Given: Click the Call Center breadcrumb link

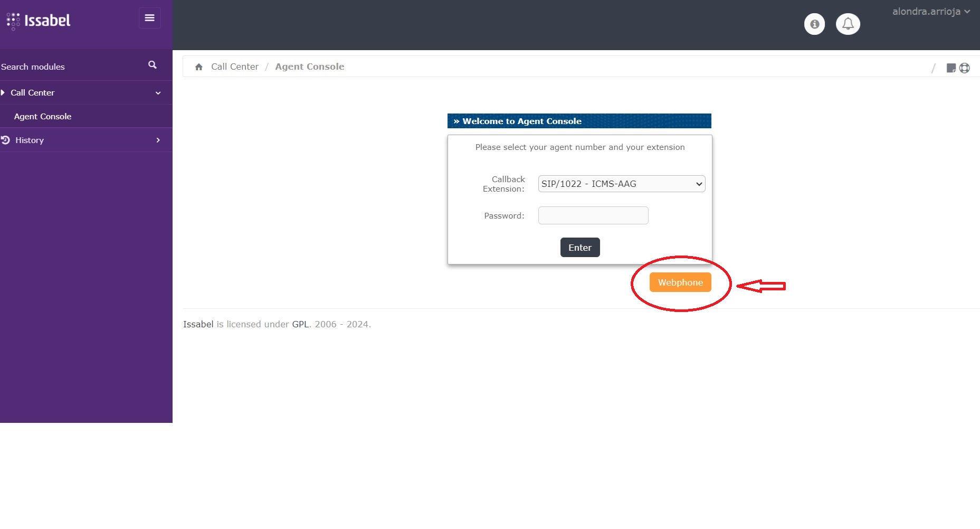Looking at the screenshot, I should point(235,67).
